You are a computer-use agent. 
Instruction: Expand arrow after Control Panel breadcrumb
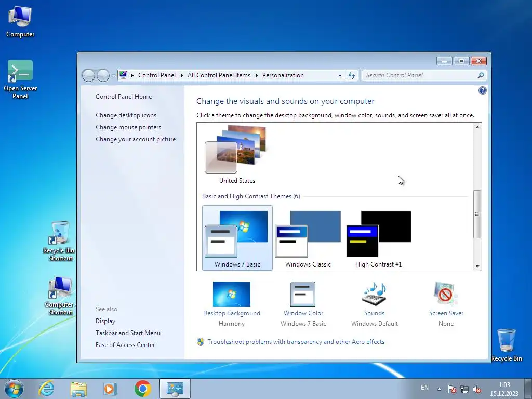click(x=182, y=75)
